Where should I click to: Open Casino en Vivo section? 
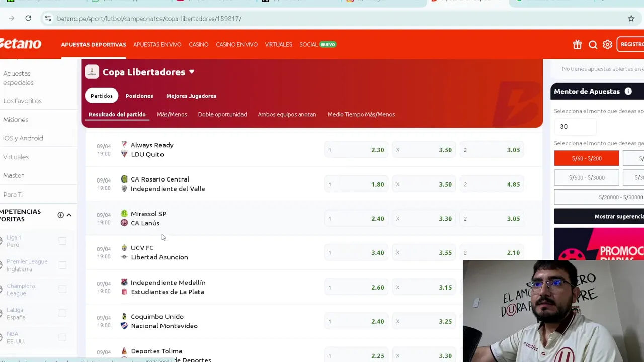pos(236,45)
